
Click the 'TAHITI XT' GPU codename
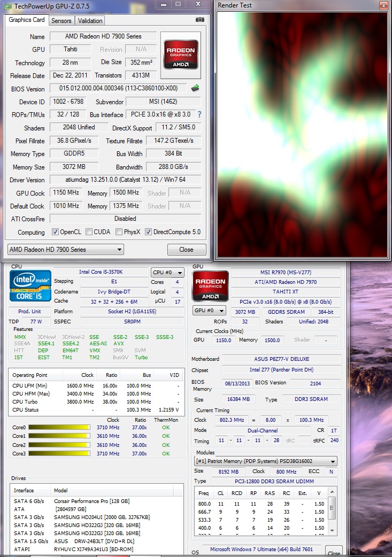coord(286,292)
